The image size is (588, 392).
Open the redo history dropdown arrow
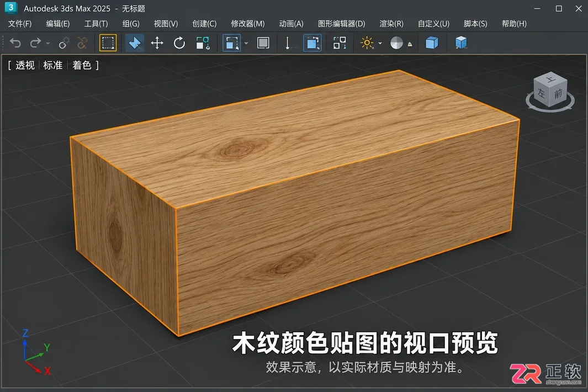48,44
